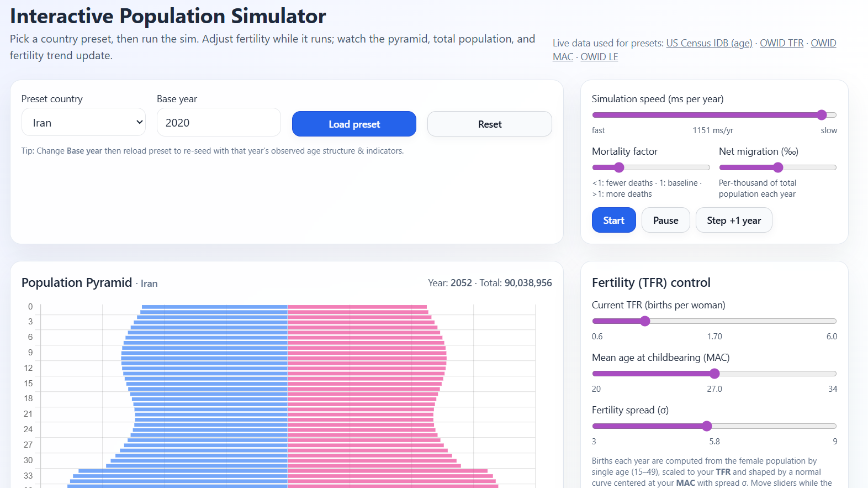Select the Mean age at childbearing slider knob
This screenshot has width=868, height=488.
pos(714,374)
